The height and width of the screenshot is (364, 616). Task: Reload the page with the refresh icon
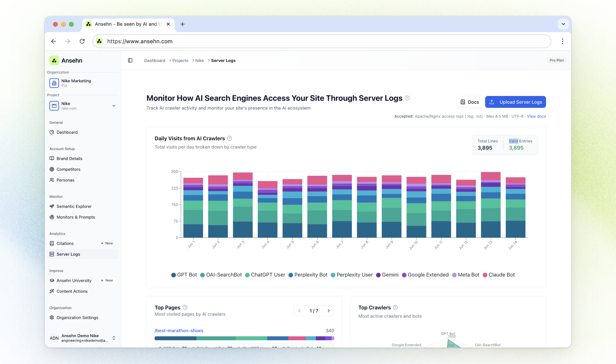[x=82, y=41]
